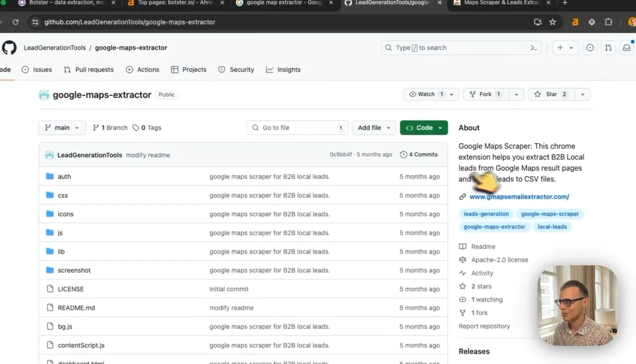Click the Ahrefs extension icon in toolbar

[575, 22]
